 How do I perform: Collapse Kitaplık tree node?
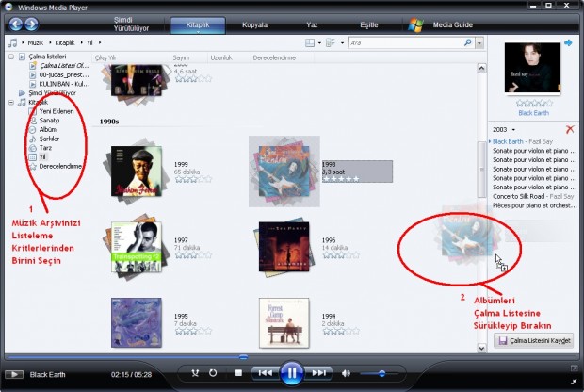click(x=11, y=102)
